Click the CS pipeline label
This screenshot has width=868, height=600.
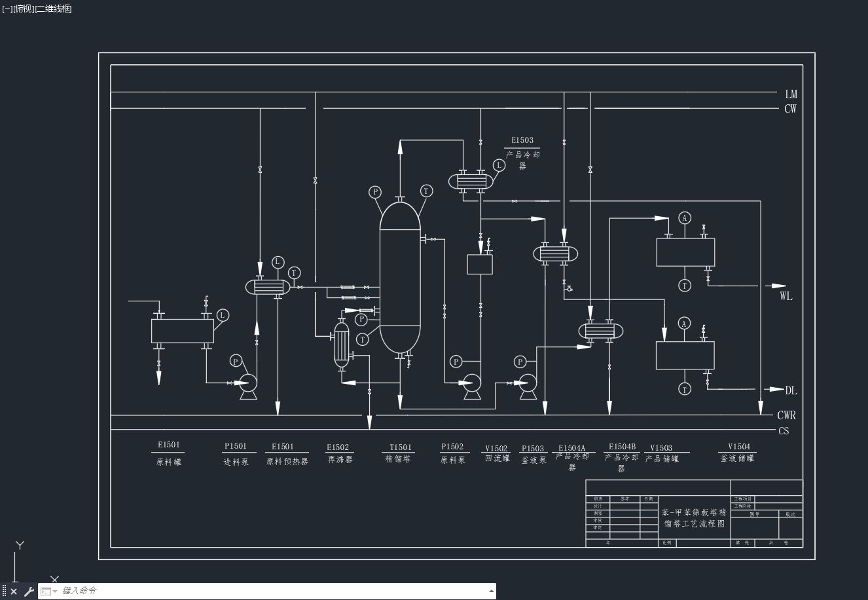pos(784,431)
